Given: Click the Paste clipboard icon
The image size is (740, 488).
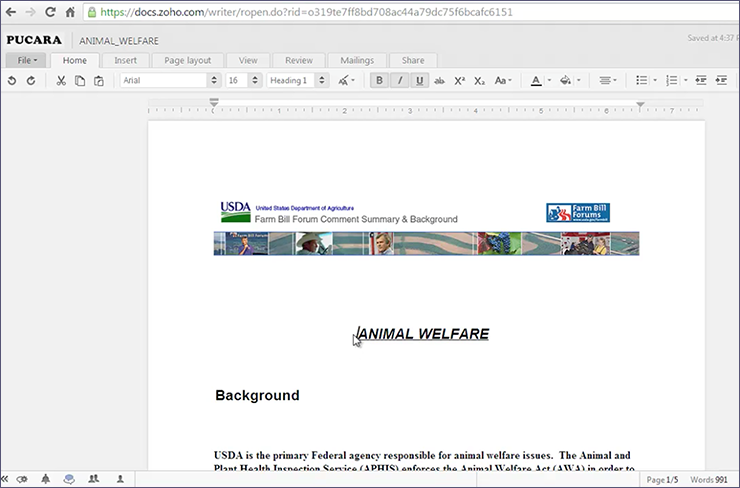Looking at the screenshot, I should point(98,80).
